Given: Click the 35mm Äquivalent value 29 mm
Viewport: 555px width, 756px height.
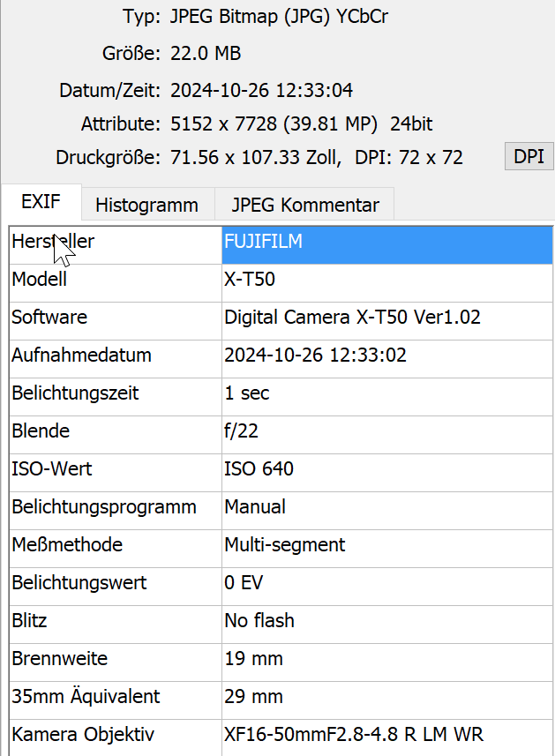Looking at the screenshot, I should [x=386, y=697].
